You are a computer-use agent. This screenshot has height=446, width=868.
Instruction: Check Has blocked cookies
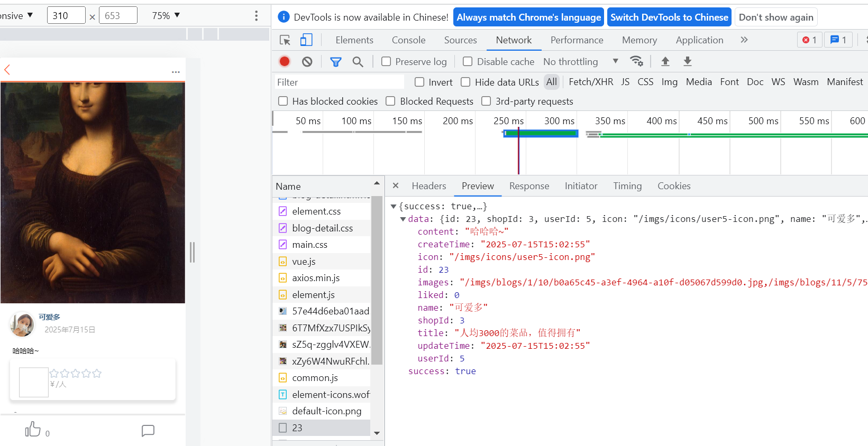[283, 101]
